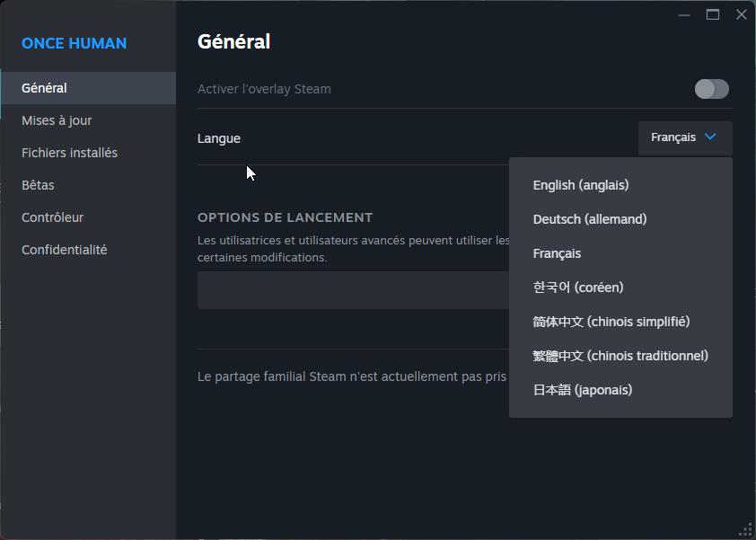Viewport: 756px width, 540px height.
Task: Select Français in the dropdown list
Action: point(557,253)
